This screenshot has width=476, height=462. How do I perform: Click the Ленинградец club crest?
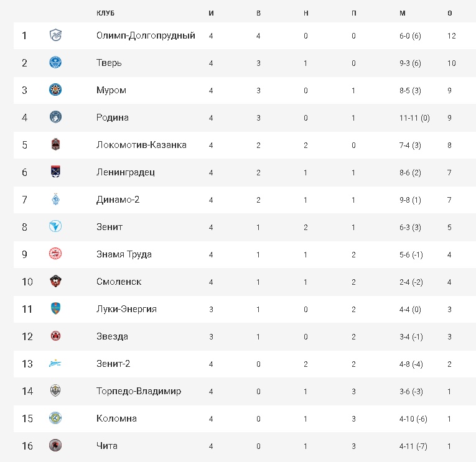55,172
